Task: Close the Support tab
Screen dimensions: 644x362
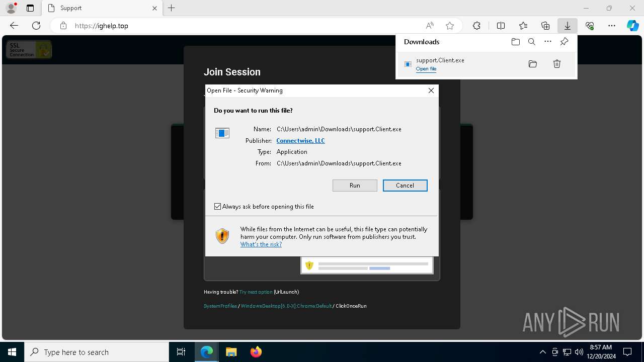Action: 154,8
